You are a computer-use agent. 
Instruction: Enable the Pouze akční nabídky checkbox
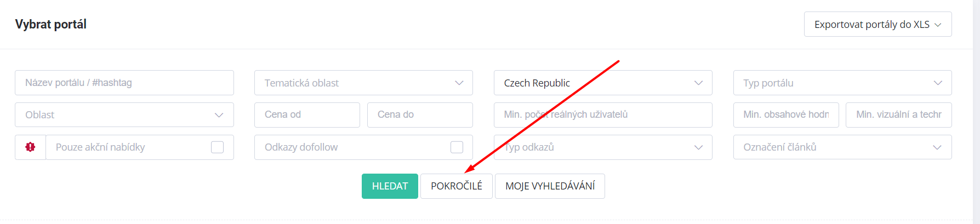click(x=218, y=147)
